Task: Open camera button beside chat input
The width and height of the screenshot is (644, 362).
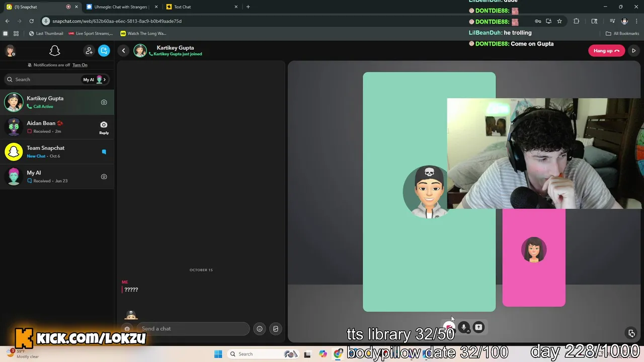Action: pyautogui.click(x=127, y=329)
